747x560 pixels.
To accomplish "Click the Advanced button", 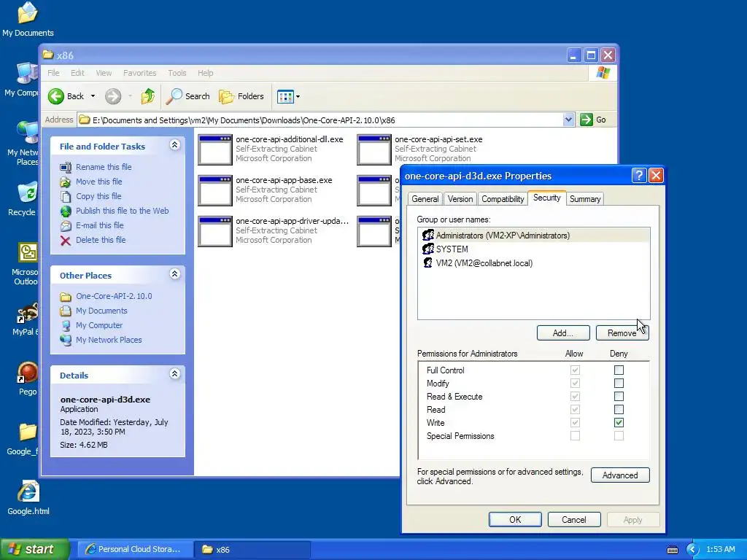I will pyautogui.click(x=620, y=475).
